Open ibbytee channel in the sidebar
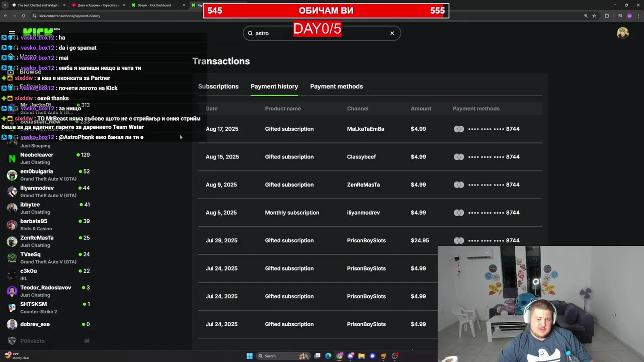This screenshot has height=362, width=644. (x=48, y=208)
